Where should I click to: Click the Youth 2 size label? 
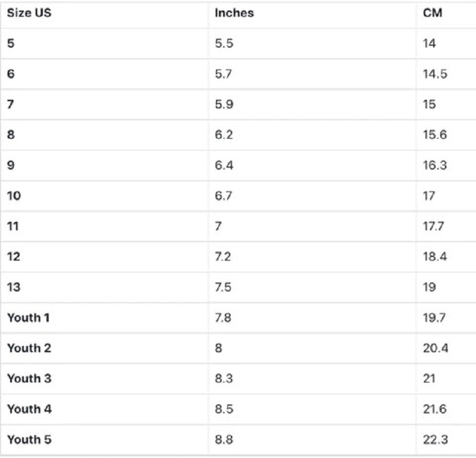(29, 348)
